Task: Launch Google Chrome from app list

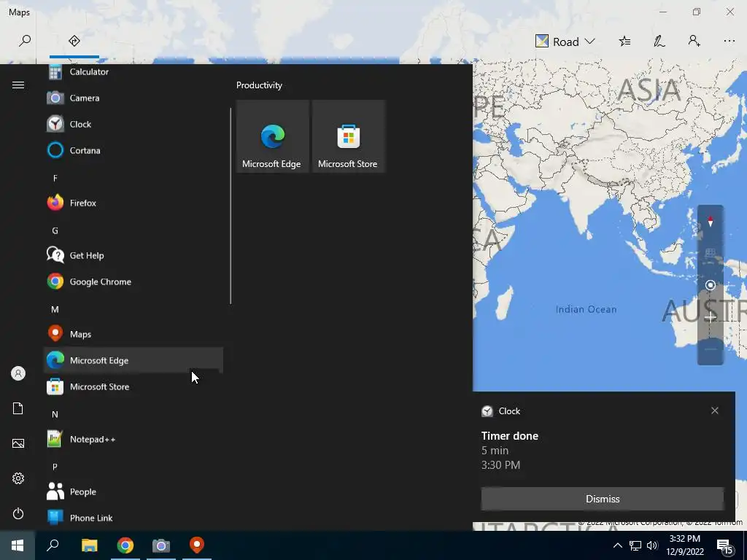Action: pos(133,281)
